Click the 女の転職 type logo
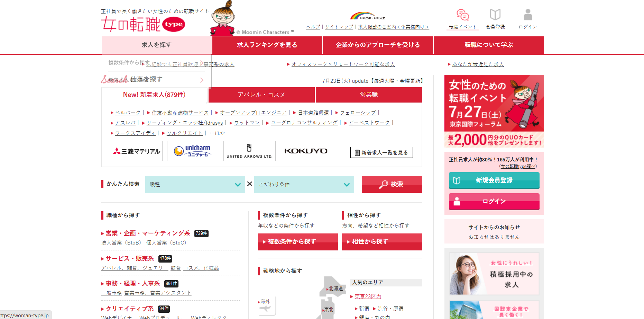644x319 pixels. [143, 24]
